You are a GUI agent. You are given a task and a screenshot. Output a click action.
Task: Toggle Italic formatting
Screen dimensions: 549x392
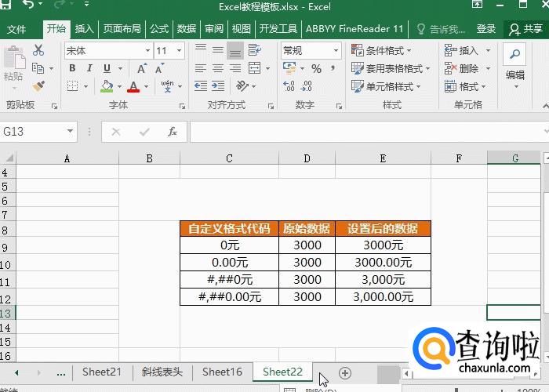(x=89, y=68)
